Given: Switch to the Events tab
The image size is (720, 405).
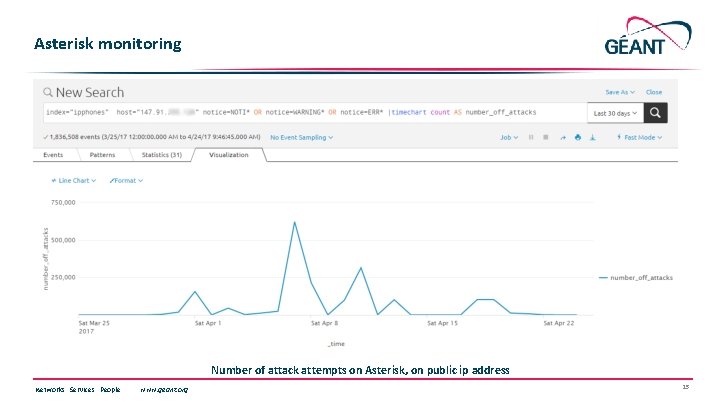Looking at the screenshot, I should point(53,155).
